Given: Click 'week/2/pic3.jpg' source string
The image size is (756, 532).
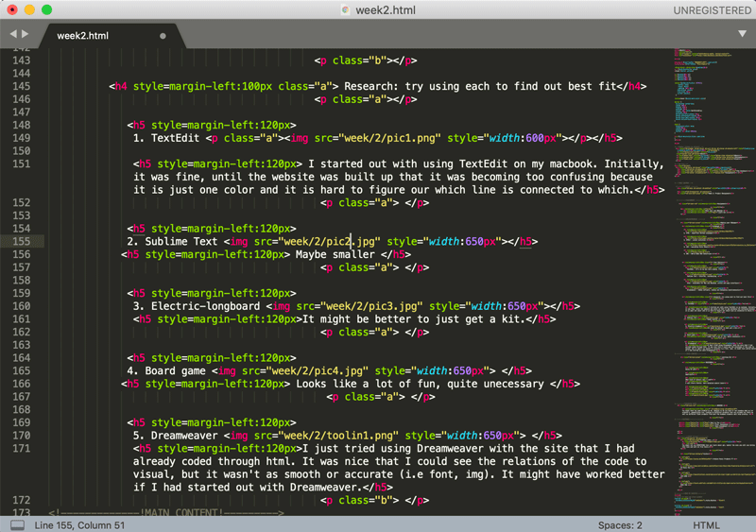Looking at the screenshot, I should click(371, 306).
